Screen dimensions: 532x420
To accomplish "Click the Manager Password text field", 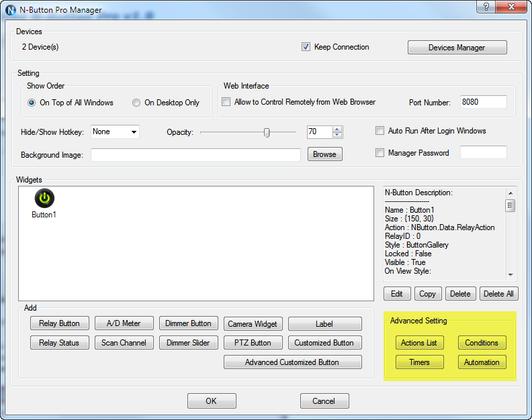I will (x=484, y=152).
